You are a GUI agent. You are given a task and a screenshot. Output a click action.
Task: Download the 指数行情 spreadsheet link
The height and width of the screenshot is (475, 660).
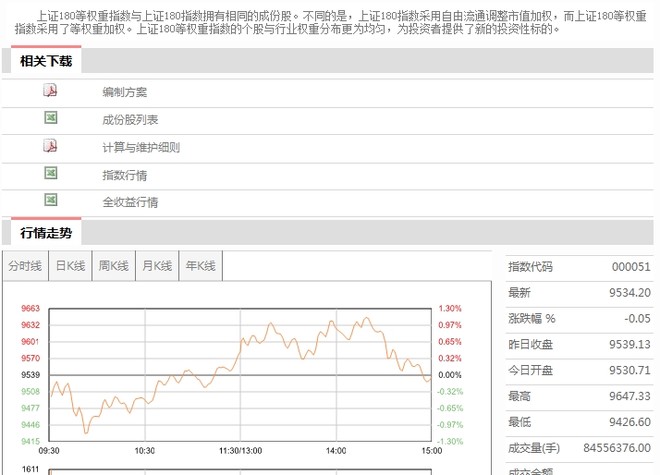point(125,175)
